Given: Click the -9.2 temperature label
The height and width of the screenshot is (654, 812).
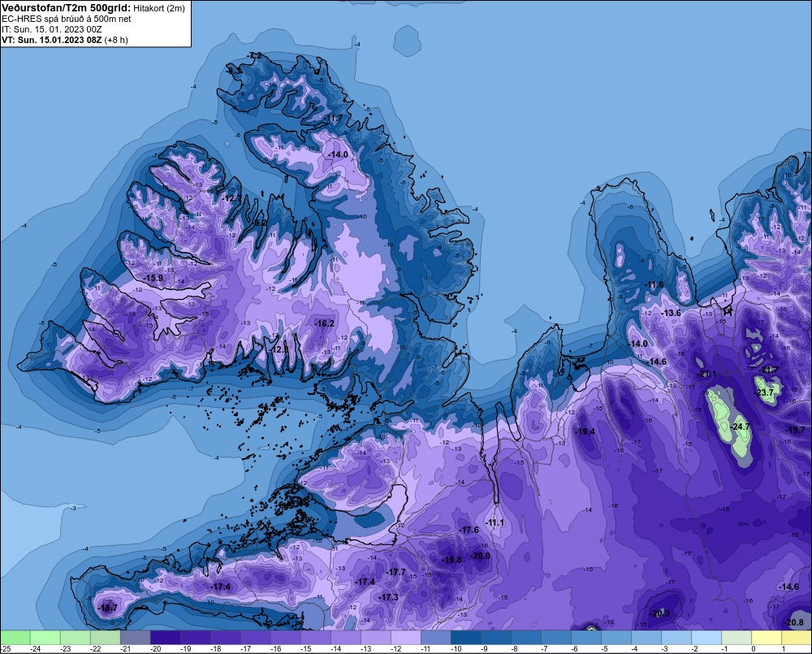Looking at the screenshot, I should pos(260,223).
